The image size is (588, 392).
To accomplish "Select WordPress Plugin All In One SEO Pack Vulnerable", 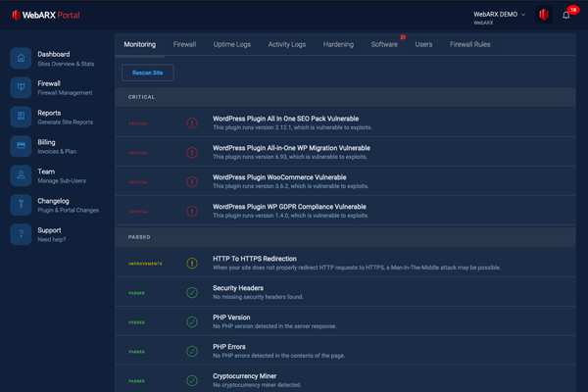I will click(286, 119).
